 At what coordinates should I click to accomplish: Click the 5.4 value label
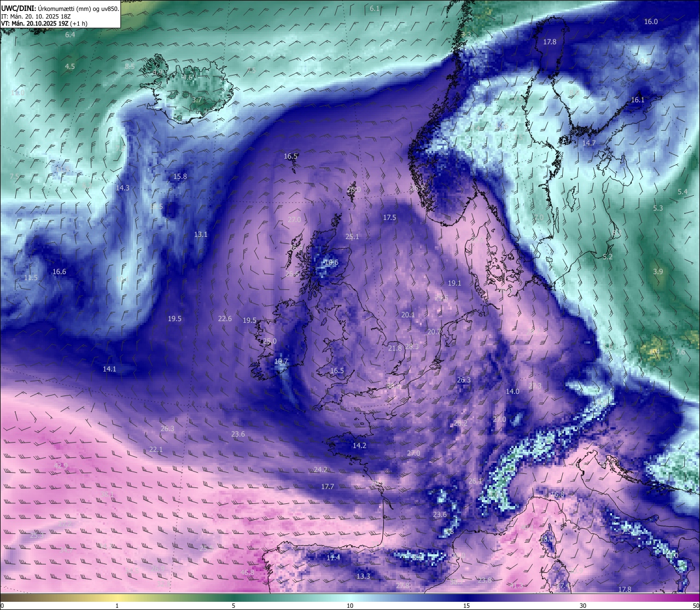click(682, 192)
